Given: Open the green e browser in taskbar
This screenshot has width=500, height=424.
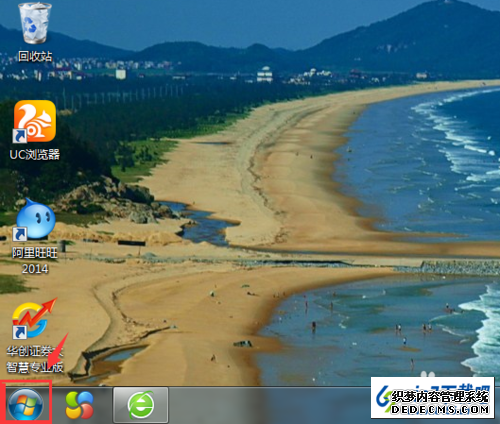Looking at the screenshot, I should (141, 405).
